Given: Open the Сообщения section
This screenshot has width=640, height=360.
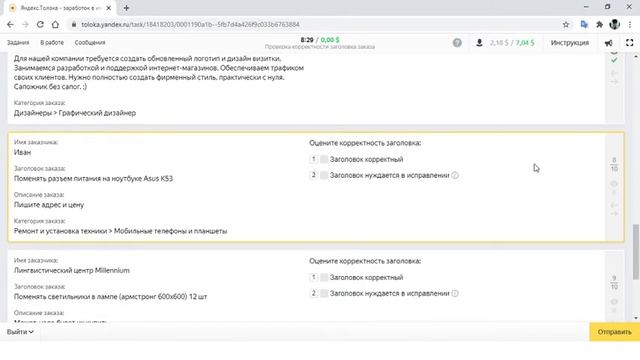Looking at the screenshot, I should (90, 42).
